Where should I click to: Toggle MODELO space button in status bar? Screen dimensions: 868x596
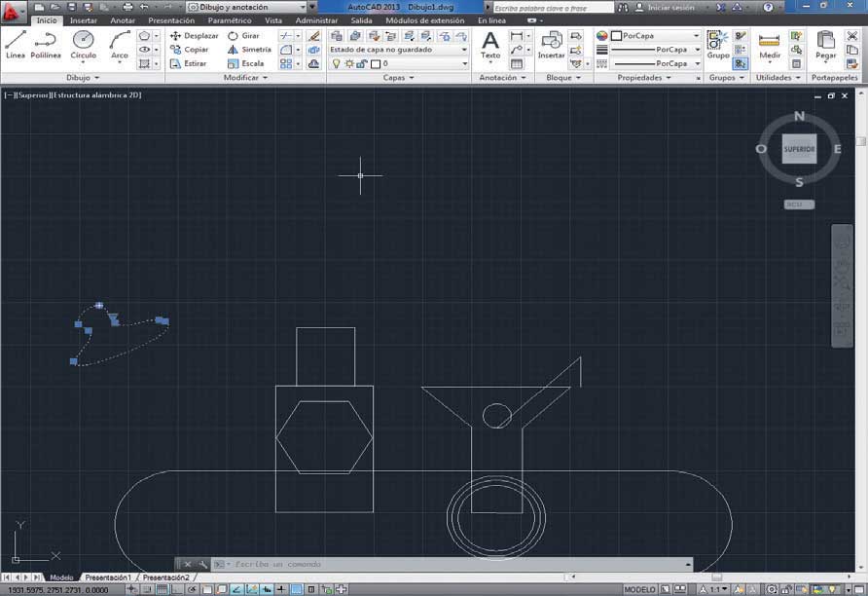(x=640, y=589)
